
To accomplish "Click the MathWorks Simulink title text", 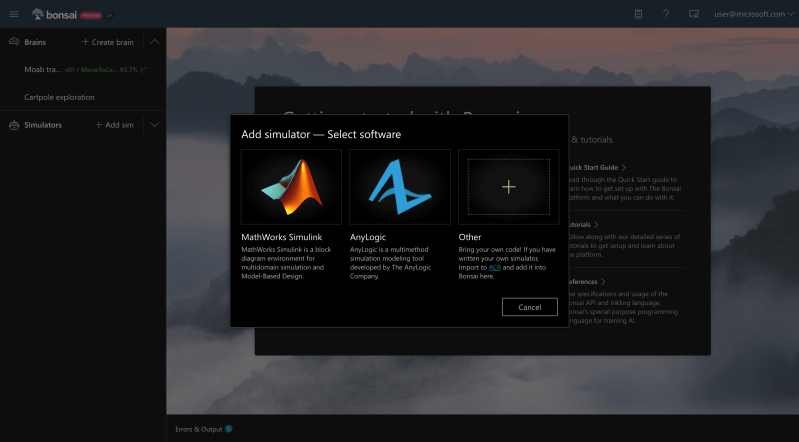I will pos(281,237).
